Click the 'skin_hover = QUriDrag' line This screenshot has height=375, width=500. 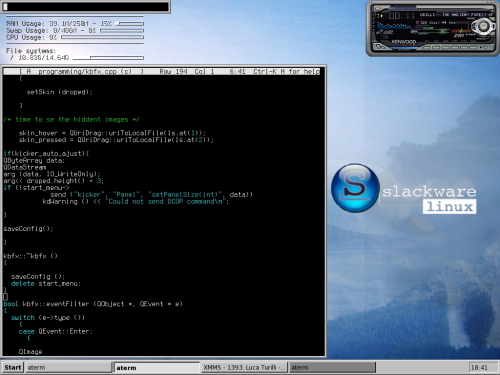112,133
